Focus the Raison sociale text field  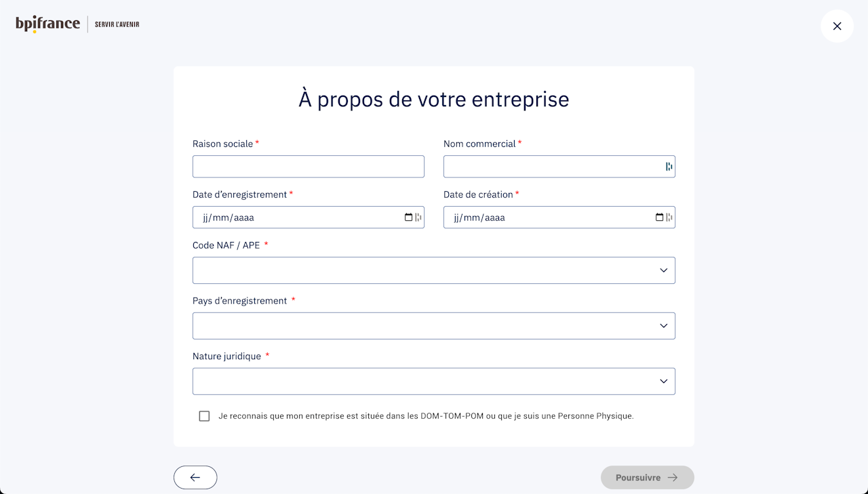[x=308, y=167]
